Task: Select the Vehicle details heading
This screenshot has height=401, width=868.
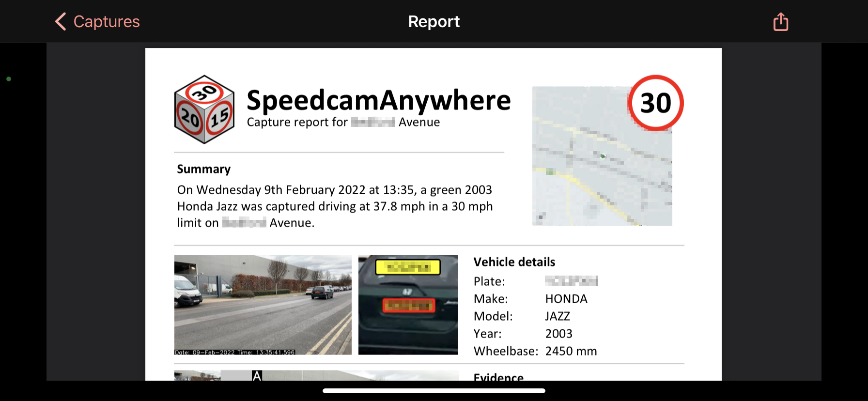Action: coord(514,262)
